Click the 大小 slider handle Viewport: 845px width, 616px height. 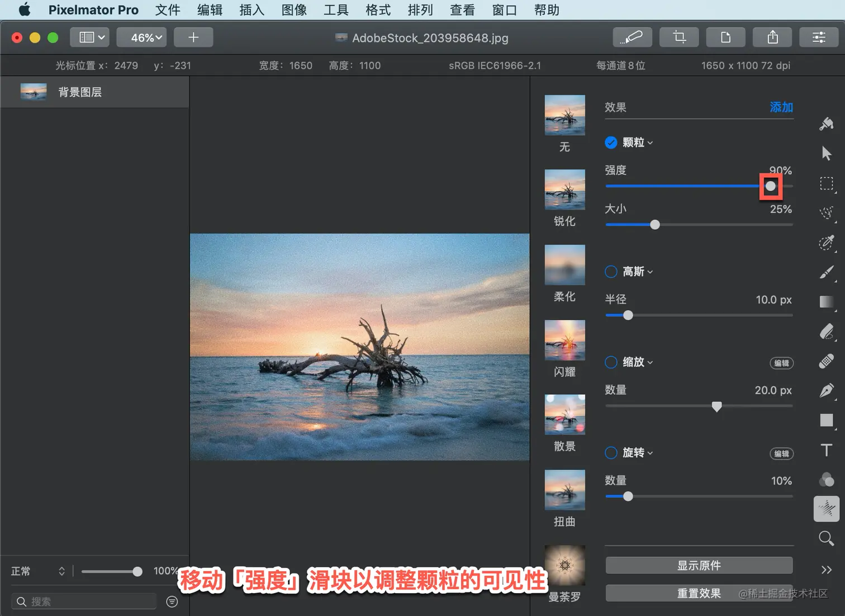(655, 225)
